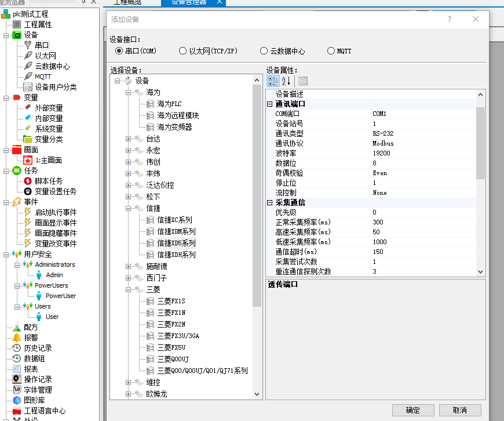
Task: Select the Admin user node
Action: pos(54,275)
